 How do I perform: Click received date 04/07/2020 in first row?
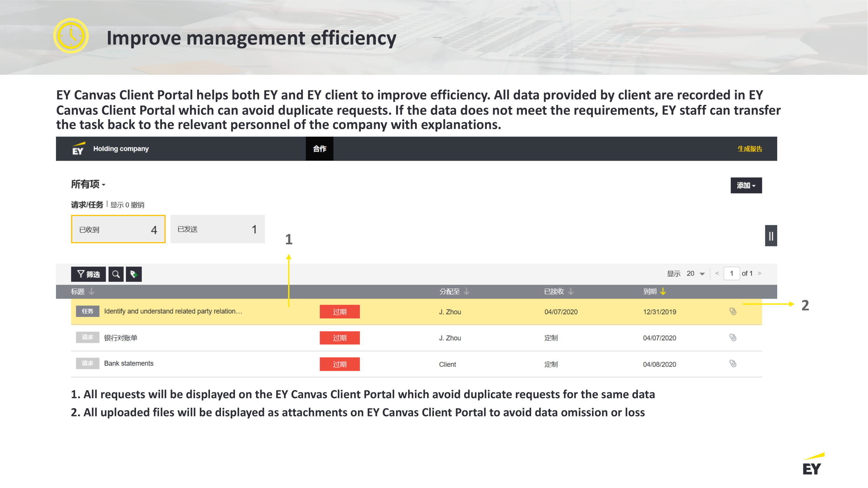(561, 312)
